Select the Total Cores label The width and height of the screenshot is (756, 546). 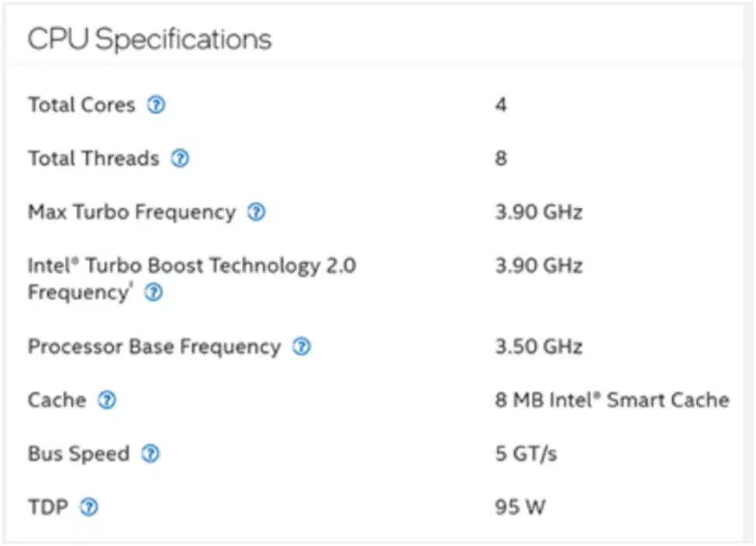81,105
